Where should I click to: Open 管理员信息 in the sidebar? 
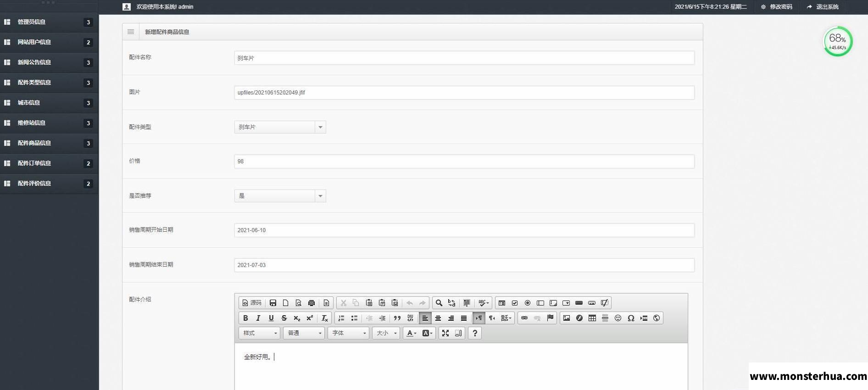coord(49,22)
